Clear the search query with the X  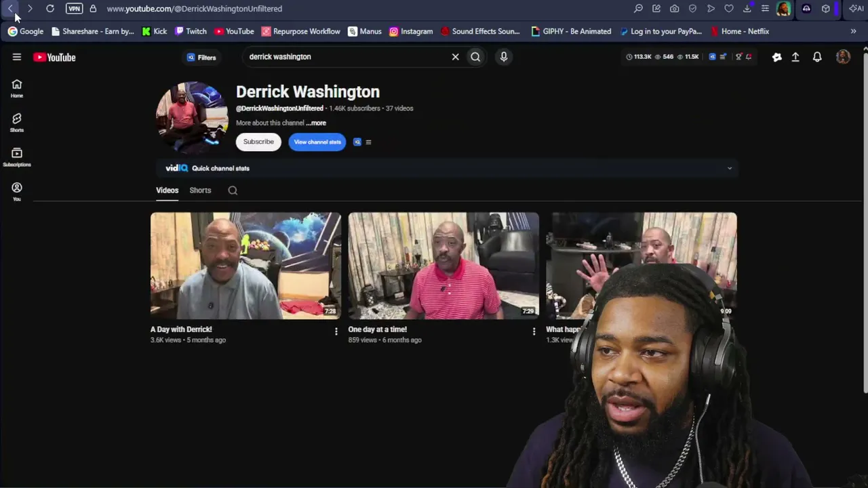[456, 57]
